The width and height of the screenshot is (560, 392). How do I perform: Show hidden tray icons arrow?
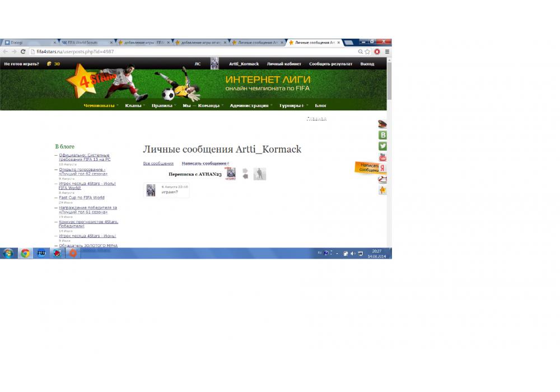pyautogui.click(x=337, y=254)
